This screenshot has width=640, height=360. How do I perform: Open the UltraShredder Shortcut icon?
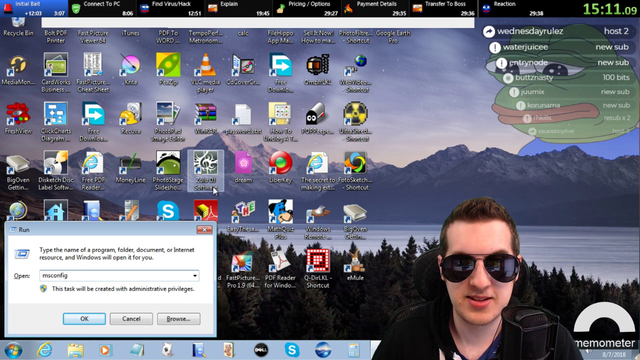tap(356, 121)
